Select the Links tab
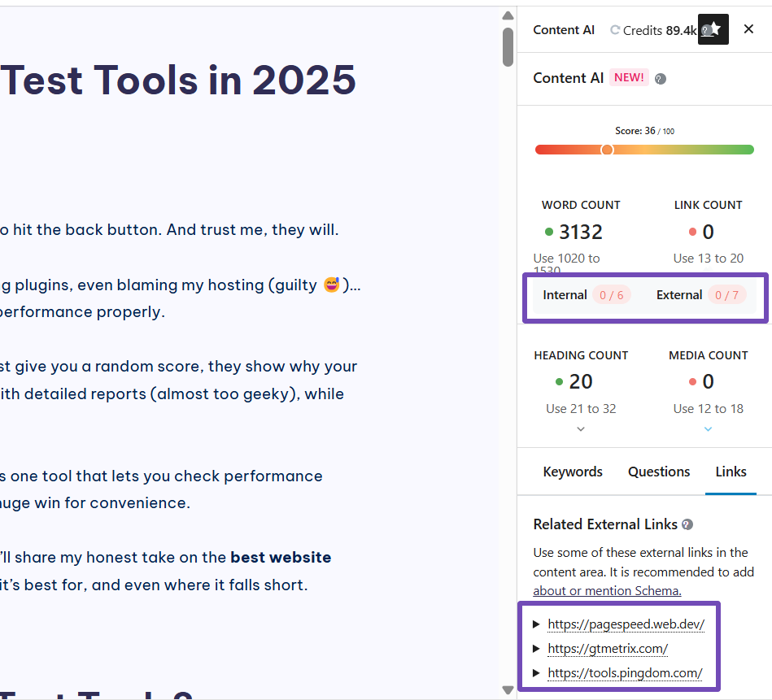 731,472
